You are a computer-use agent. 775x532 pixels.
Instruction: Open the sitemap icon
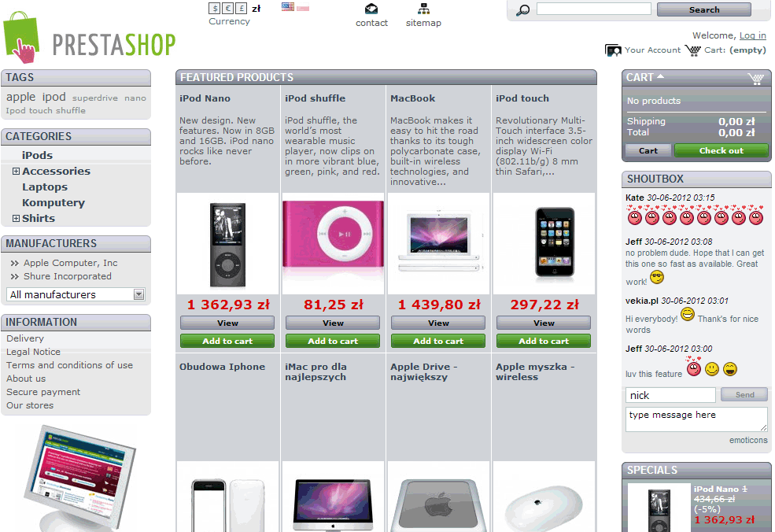tap(423, 9)
